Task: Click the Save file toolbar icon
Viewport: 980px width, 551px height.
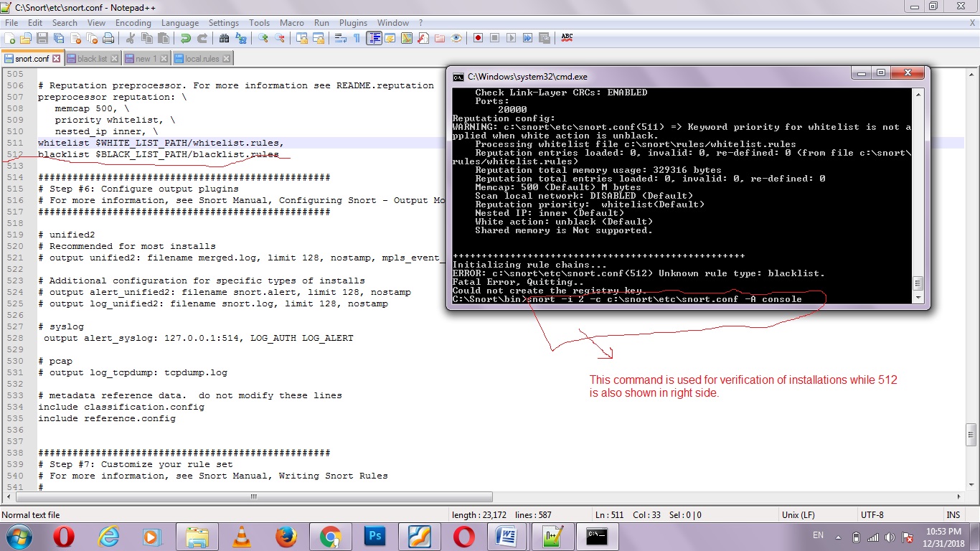Action: click(42, 38)
